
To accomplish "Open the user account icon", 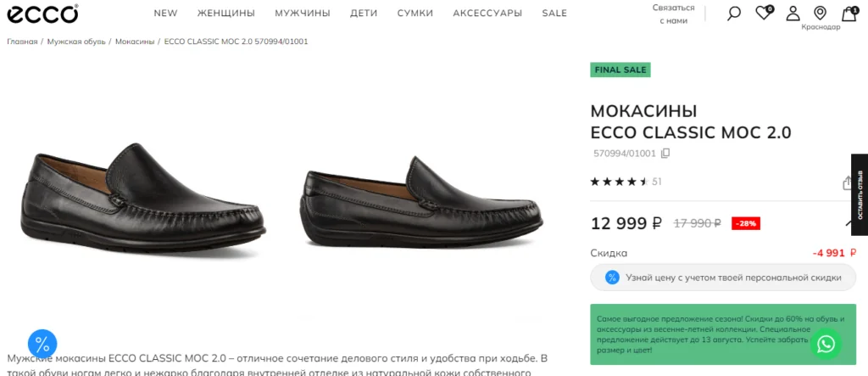I will (793, 13).
